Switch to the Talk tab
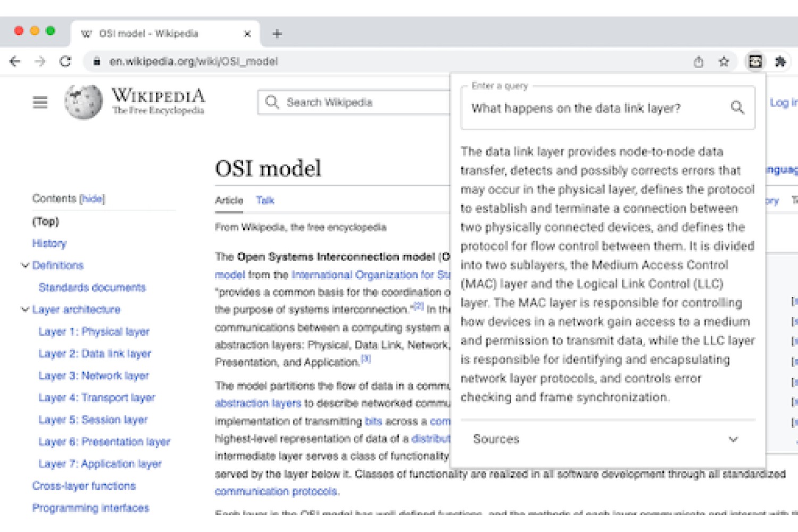798x532 pixels. point(265,200)
